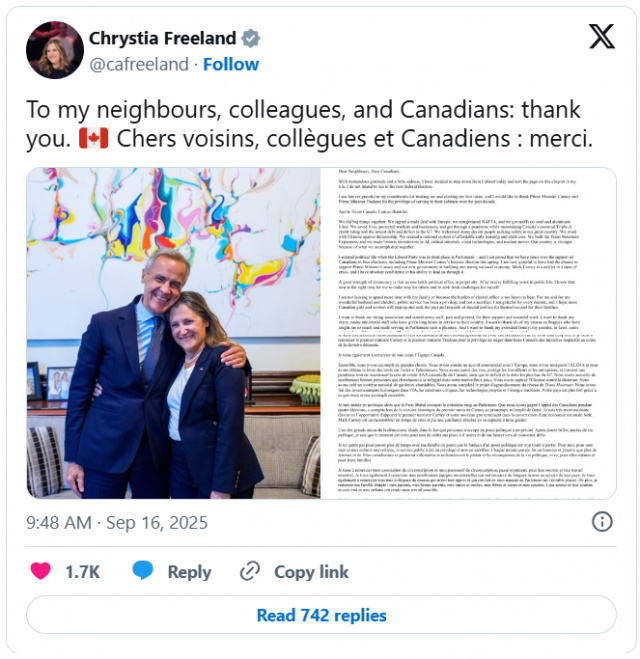Click the @cafreeland handle

point(139,64)
